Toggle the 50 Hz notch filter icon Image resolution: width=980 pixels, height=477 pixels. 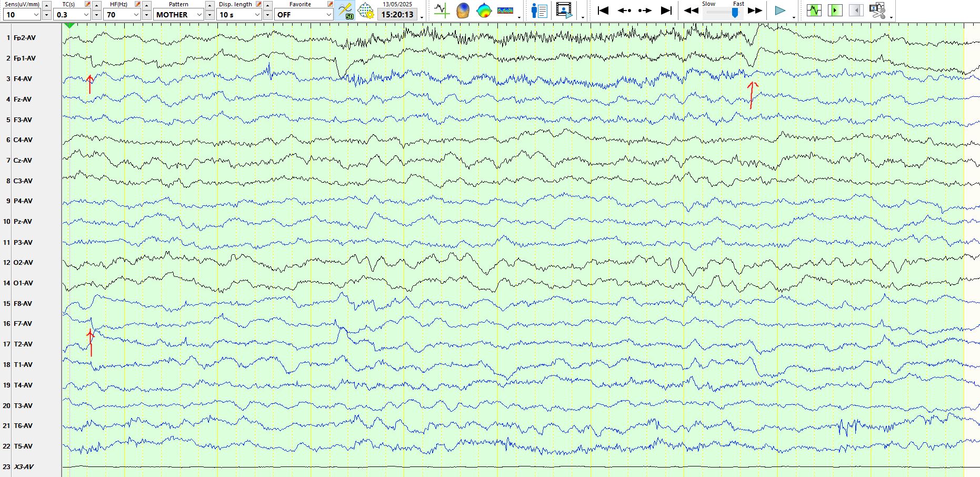point(345,11)
